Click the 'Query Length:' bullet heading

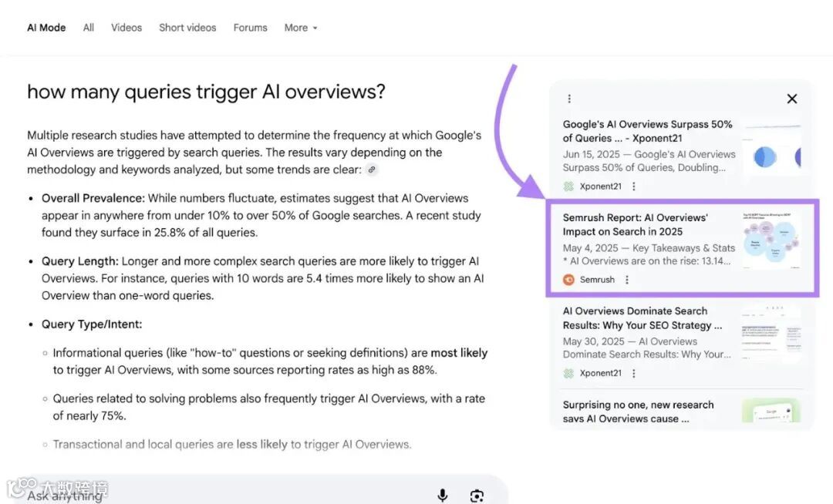pyautogui.click(x=80, y=261)
